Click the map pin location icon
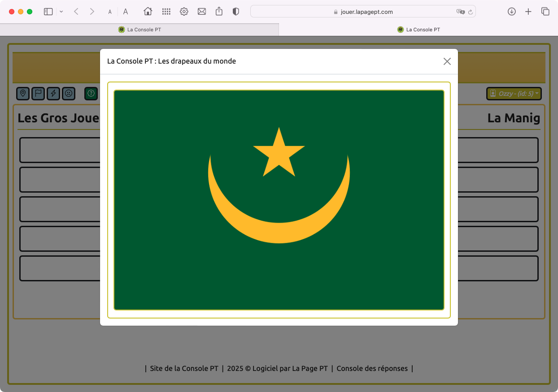 pos(23,94)
